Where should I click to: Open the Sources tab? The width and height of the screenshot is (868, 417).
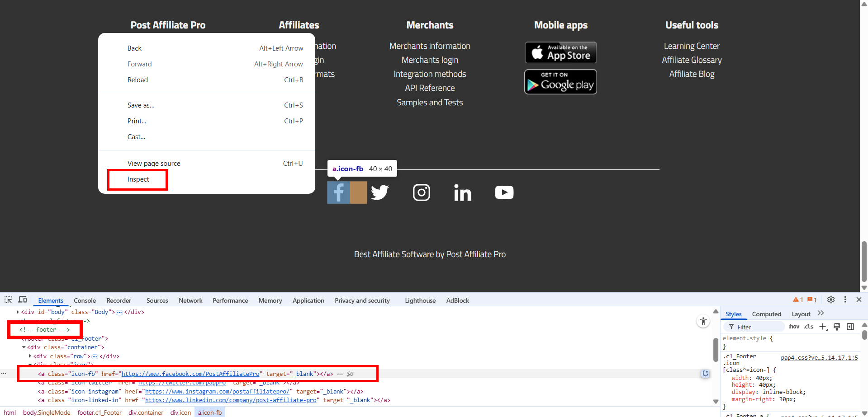pyautogui.click(x=157, y=300)
